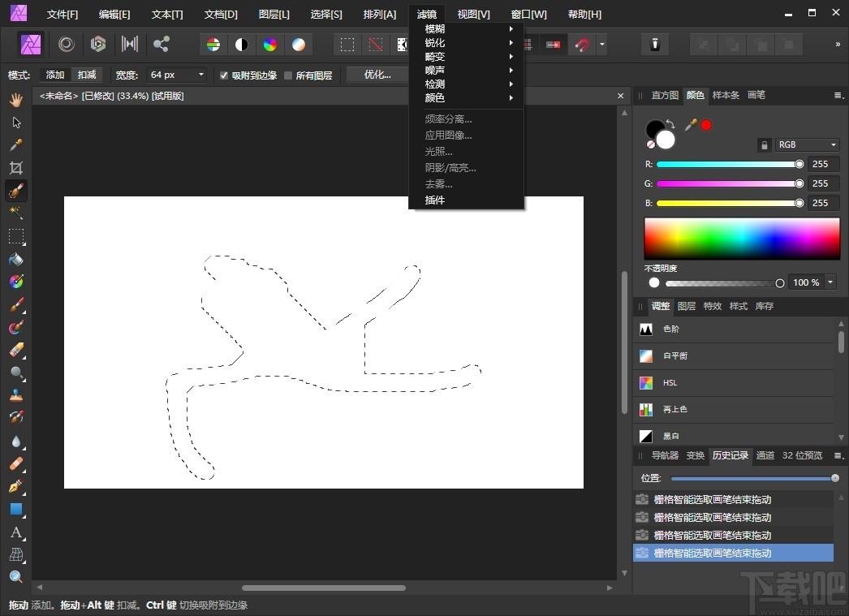Select the Dodge Brush tool
Screen dimensions: 849x616
click(x=16, y=373)
